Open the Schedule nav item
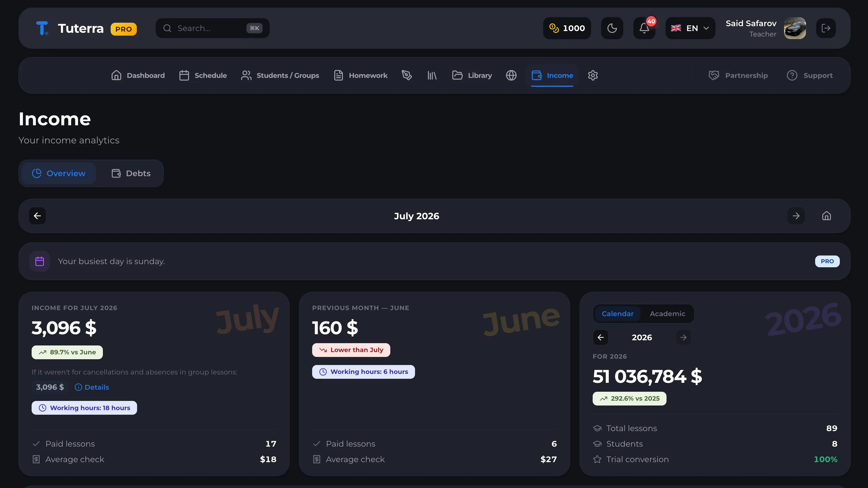868x488 pixels. [x=203, y=76]
